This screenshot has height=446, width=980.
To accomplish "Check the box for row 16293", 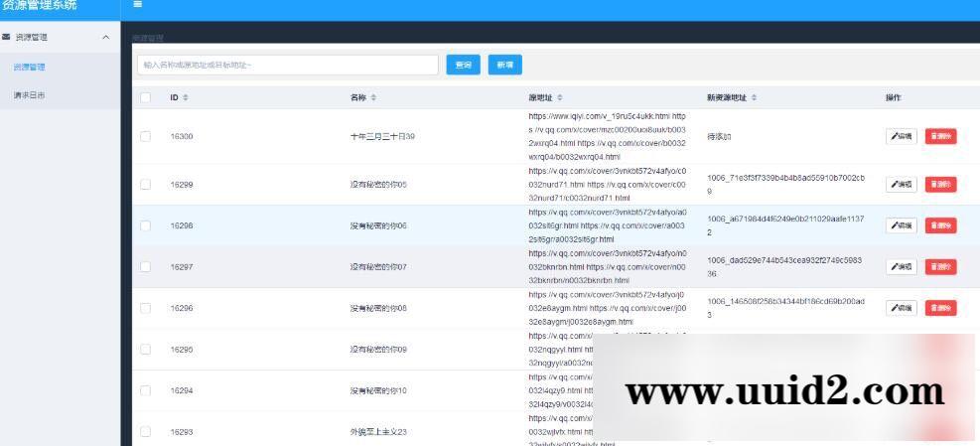I will coord(145,432).
